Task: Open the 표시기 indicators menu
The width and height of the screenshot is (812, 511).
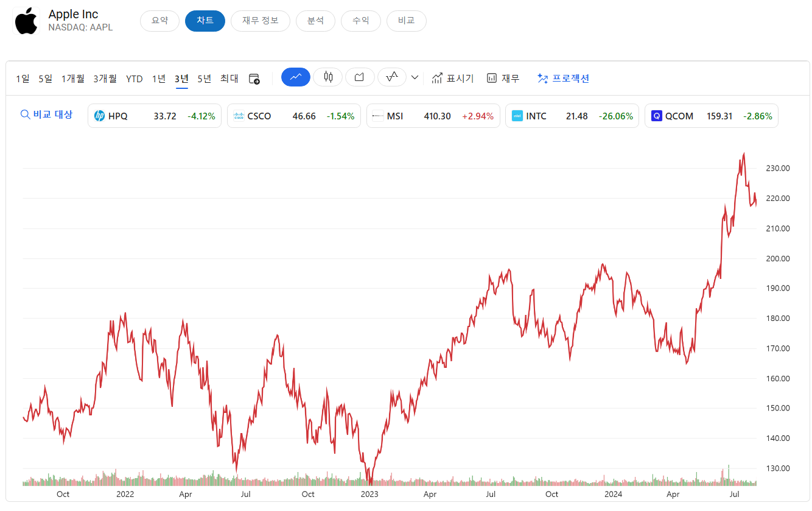Action: (452, 78)
